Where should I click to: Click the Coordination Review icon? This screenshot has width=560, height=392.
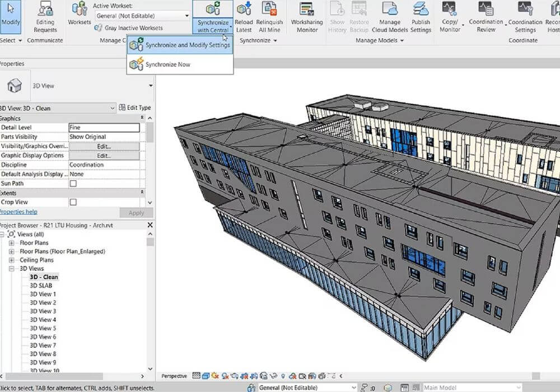tap(486, 10)
